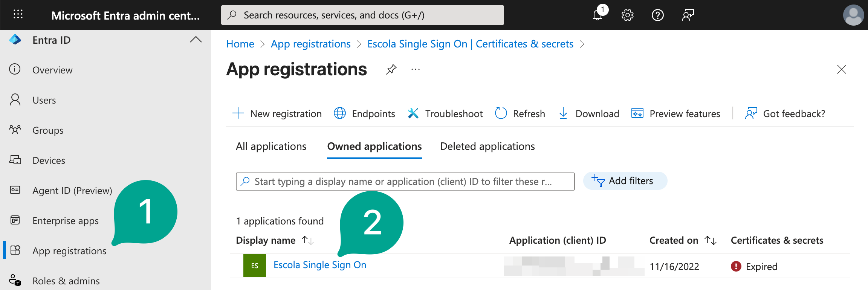Screen dimensions: 868x290
Task: Open Preview features
Action: (675, 113)
